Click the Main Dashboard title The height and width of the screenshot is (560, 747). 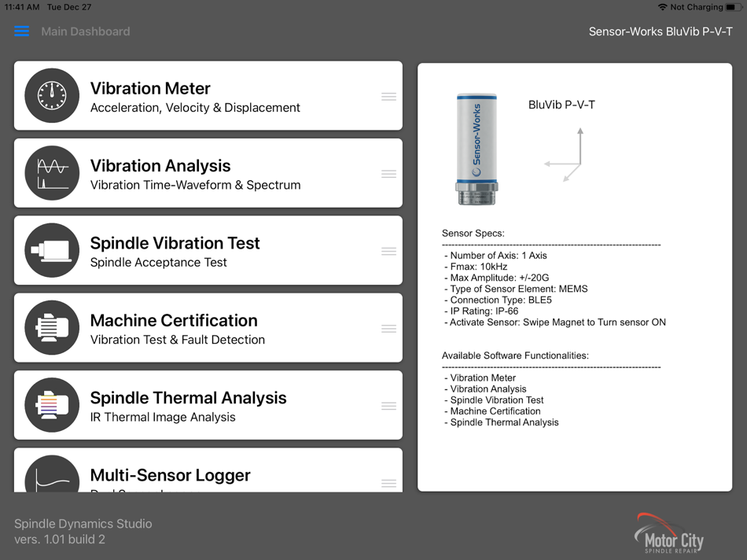[x=85, y=31]
